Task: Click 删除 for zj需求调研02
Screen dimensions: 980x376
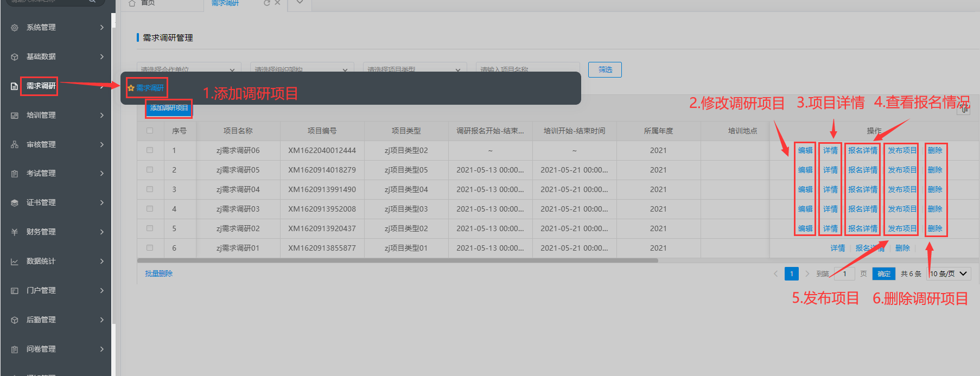Action: pyautogui.click(x=935, y=228)
